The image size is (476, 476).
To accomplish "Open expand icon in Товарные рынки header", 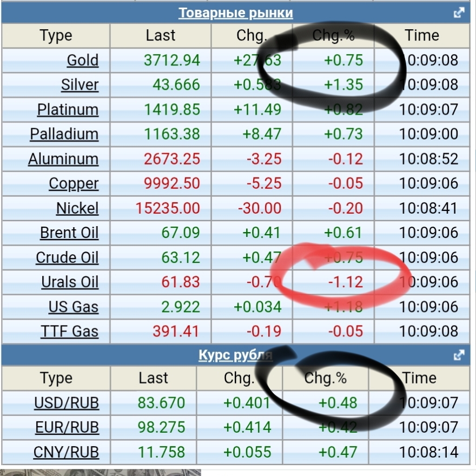I will [x=459, y=13].
